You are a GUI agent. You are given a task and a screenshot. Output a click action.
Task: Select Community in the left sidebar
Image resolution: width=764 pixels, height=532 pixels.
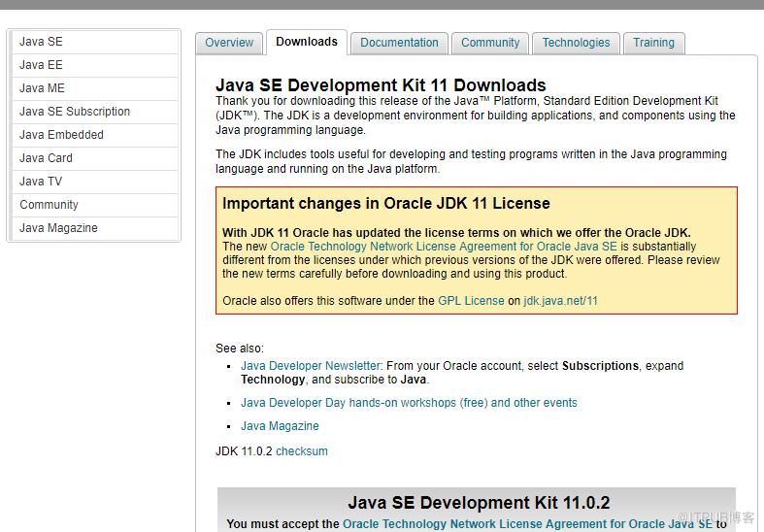tap(94, 206)
